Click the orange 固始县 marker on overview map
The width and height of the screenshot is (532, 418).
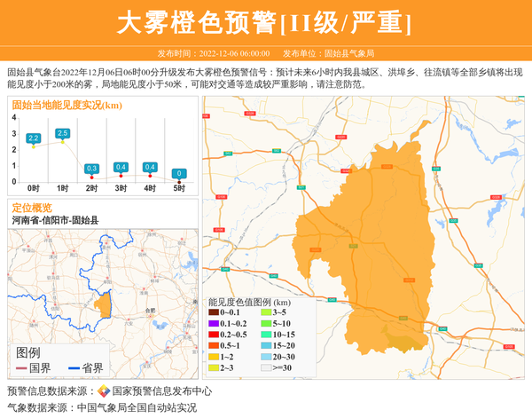(104, 304)
